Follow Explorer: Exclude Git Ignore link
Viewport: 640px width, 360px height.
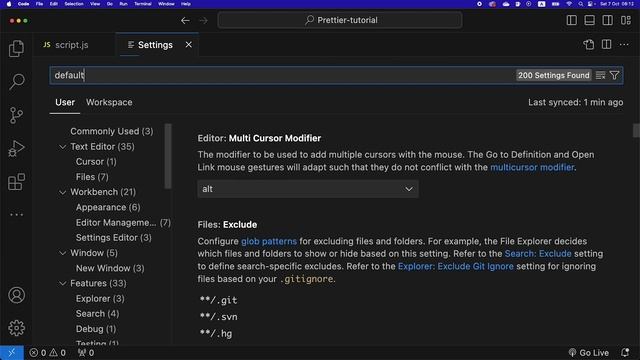[456, 266]
